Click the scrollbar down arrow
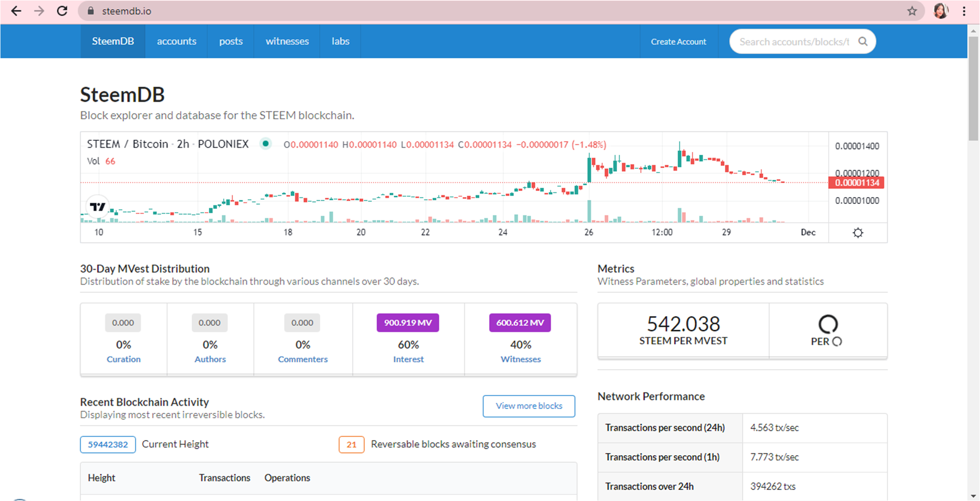Image resolution: width=980 pixels, height=501 pixels. coord(974,496)
